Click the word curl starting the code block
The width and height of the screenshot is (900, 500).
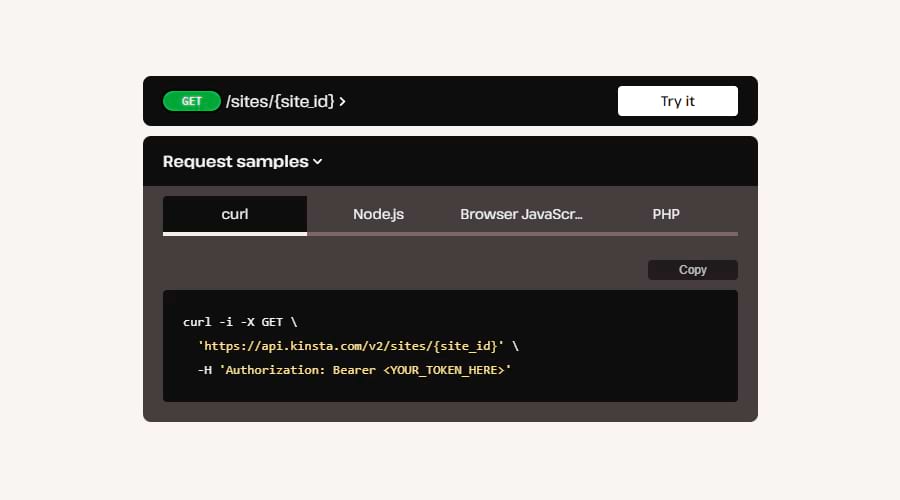[x=197, y=322]
